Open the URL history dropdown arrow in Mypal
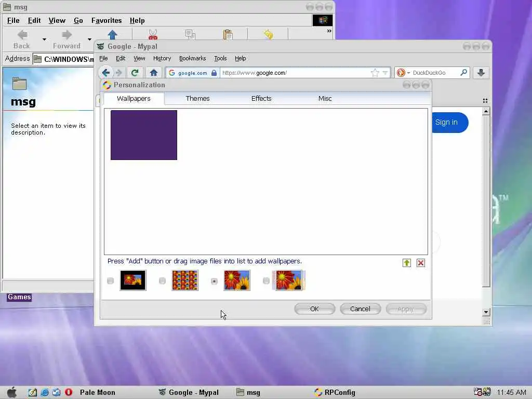 coord(385,73)
